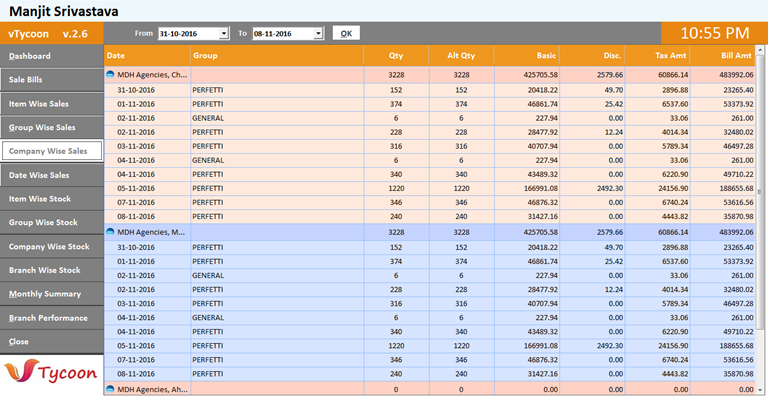The width and height of the screenshot is (768, 396).
Task: Click the To date field 08-11-2016
Action: (283, 33)
